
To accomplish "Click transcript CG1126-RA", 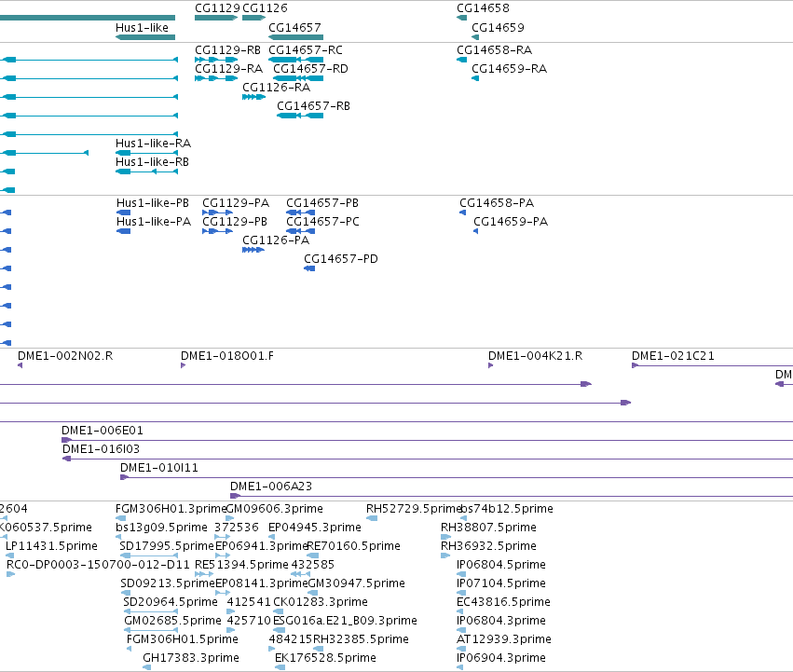I will pos(253,97).
